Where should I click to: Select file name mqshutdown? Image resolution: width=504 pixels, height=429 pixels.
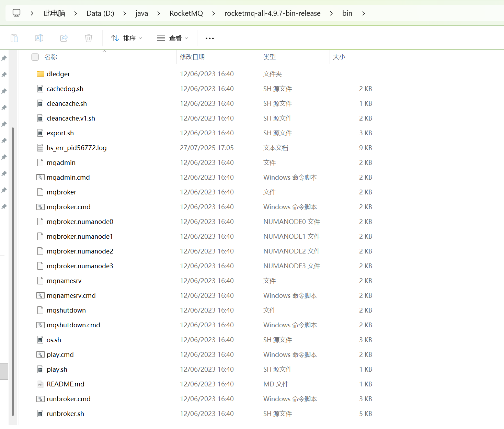(66, 310)
